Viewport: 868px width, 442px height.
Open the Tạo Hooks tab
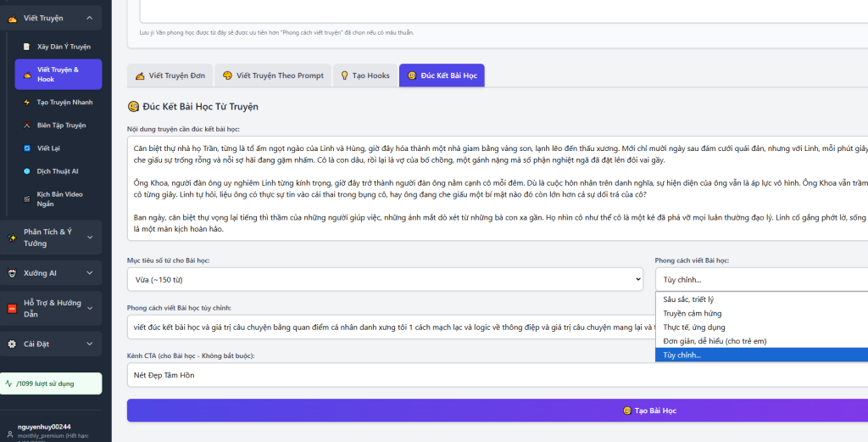364,76
